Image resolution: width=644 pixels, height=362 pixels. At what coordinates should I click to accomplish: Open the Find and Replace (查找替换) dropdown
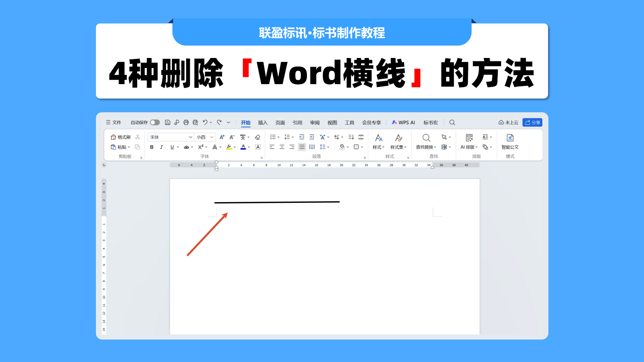(x=426, y=142)
